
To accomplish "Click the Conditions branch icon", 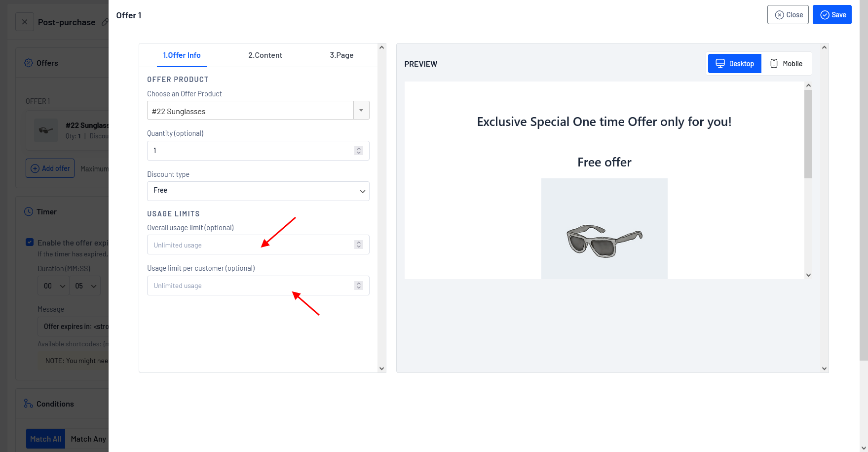I will click(29, 404).
